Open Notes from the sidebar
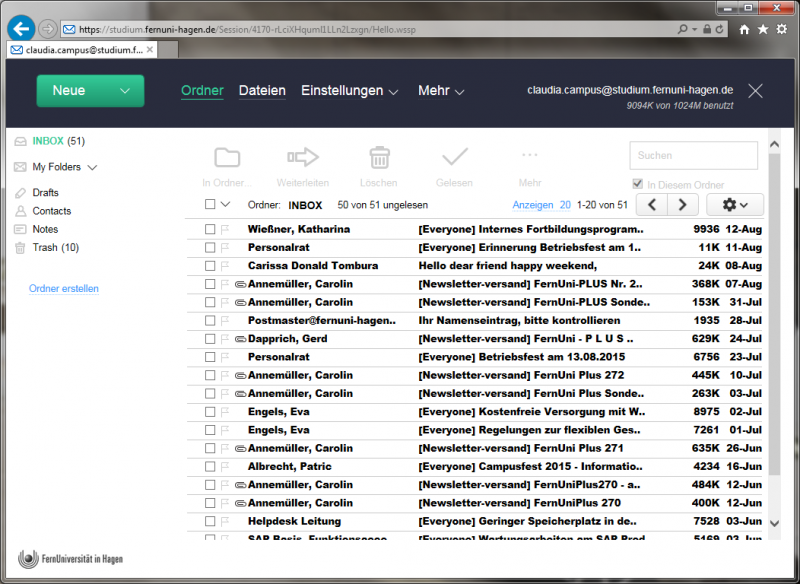 45,230
